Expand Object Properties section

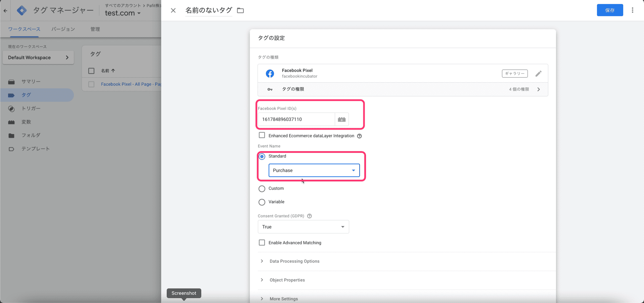287,280
